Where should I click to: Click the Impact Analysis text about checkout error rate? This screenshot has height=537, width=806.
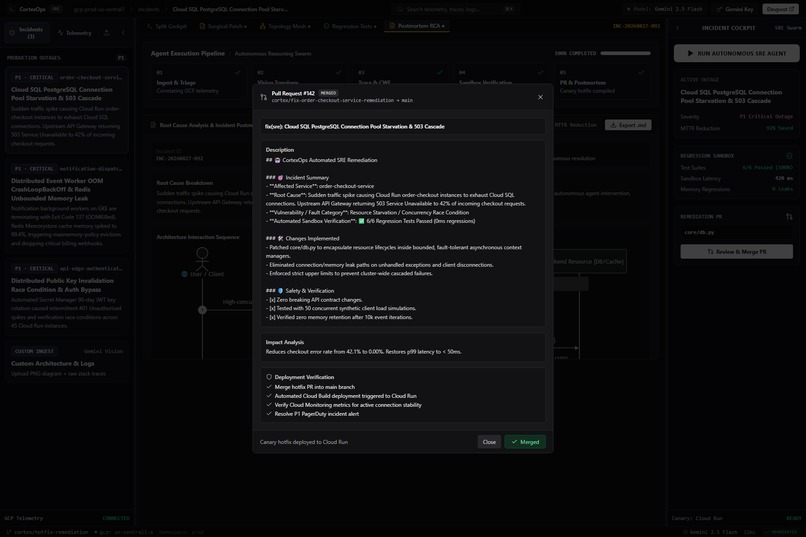(x=363, y=352)
